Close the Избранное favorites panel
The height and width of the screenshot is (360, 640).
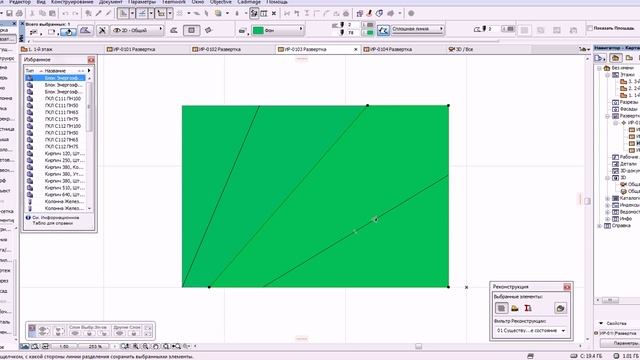pos(91,60)
